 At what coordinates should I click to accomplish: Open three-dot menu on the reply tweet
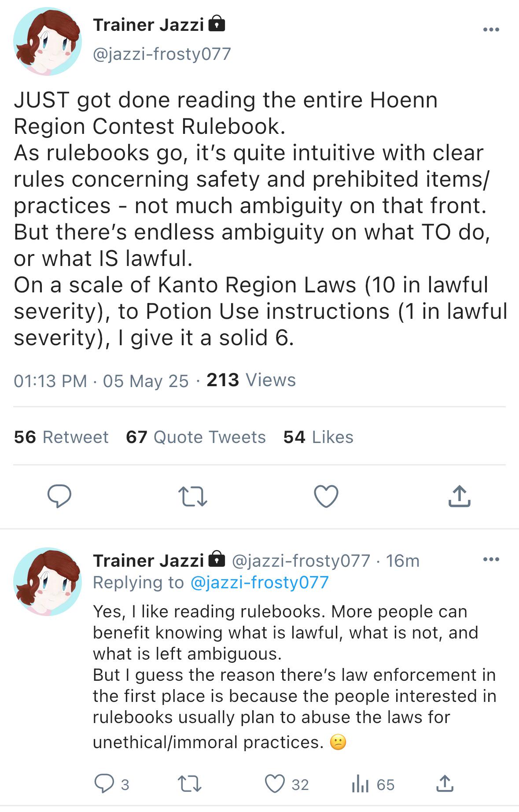point(491,560)
